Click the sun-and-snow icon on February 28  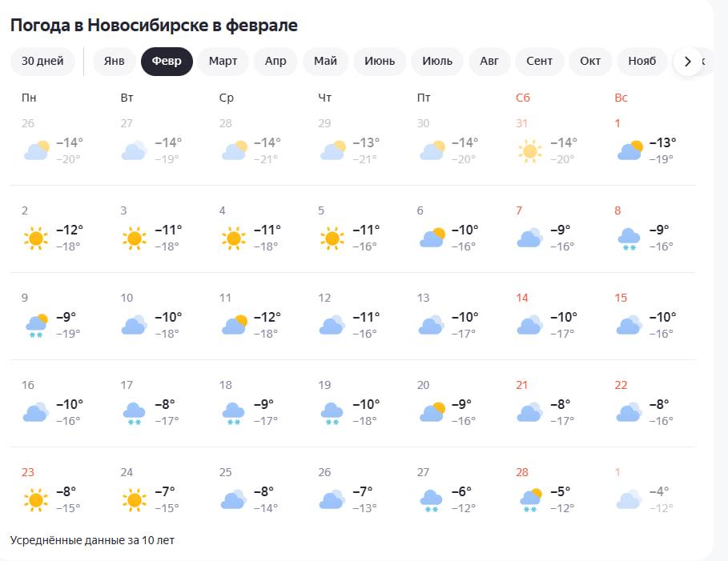click(530, 500)
